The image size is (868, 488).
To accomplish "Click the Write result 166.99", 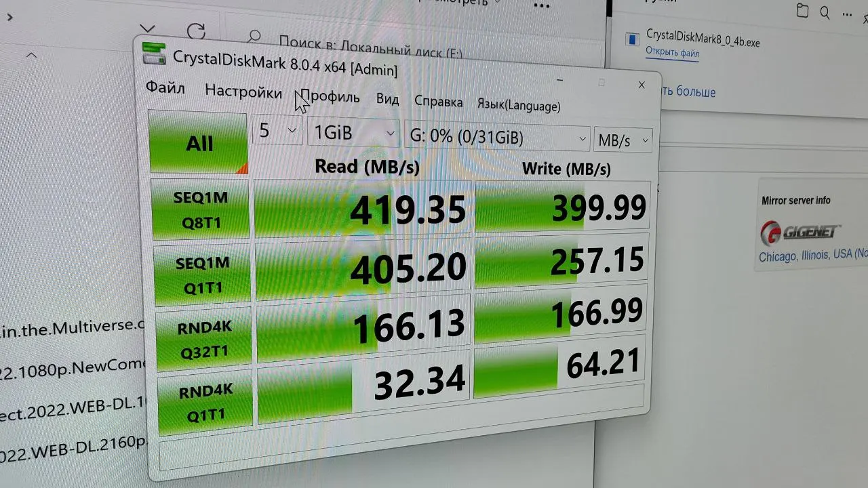I will [x=559, y=312].
